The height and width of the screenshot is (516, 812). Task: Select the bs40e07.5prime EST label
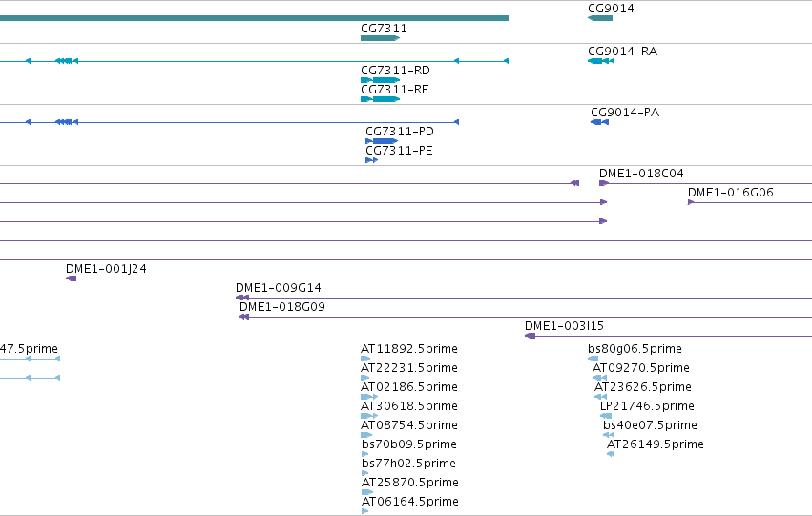pos(650,425)
